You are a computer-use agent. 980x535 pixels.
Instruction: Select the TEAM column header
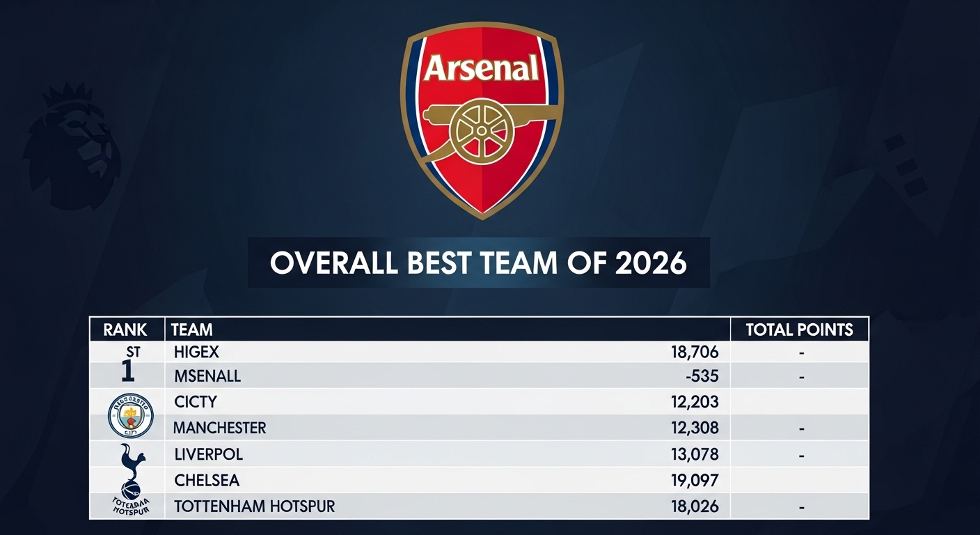click(192, 329)
